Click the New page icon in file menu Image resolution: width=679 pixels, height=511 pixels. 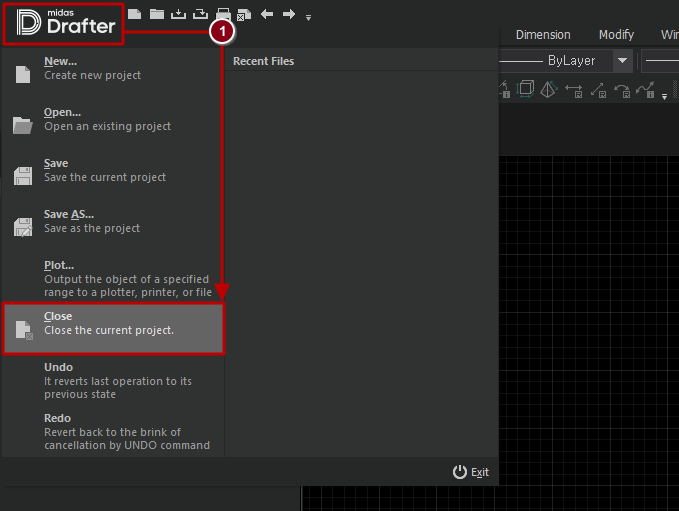(23, 74)
